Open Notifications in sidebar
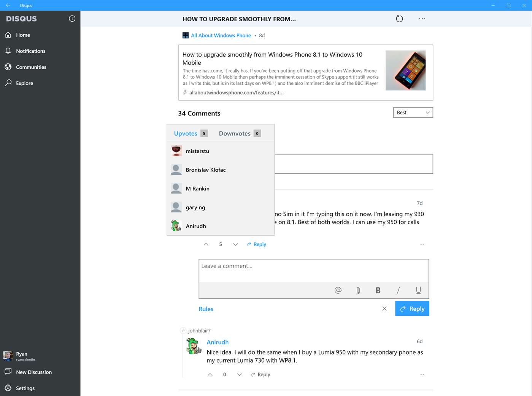 click(x=40, y=51)
